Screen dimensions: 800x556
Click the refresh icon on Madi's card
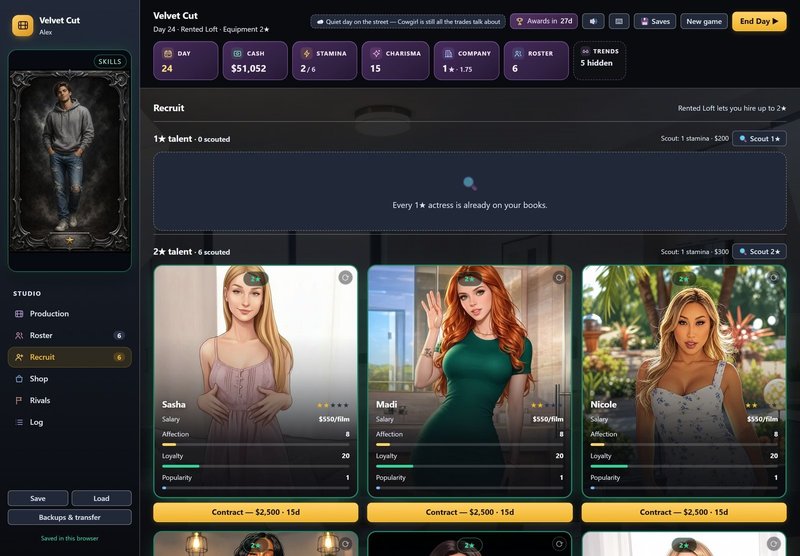pos(559,277)
